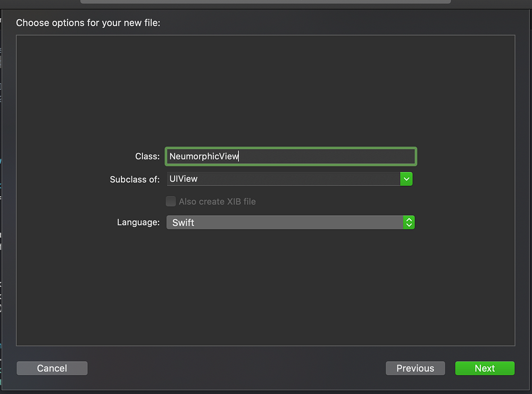This screenshot has height=394, width=532.
Task: Click inside the Class name text field
Action: pos(290,156)
